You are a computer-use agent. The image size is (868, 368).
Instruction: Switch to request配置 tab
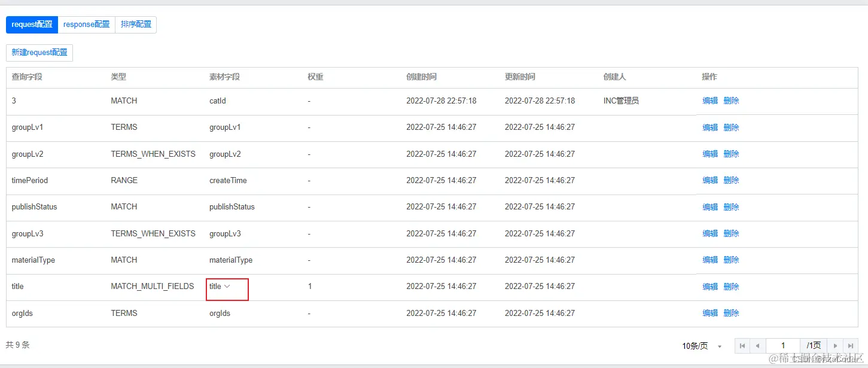(x=32, y=25)
